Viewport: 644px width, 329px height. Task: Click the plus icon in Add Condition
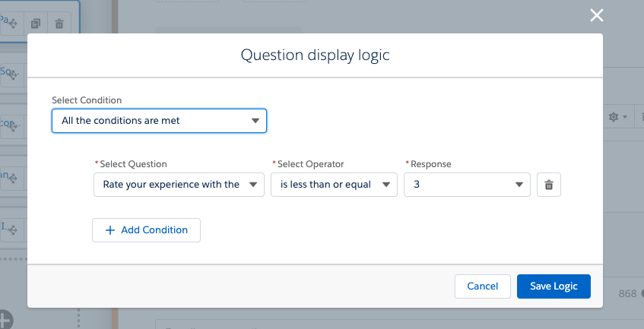coord(110,230)
